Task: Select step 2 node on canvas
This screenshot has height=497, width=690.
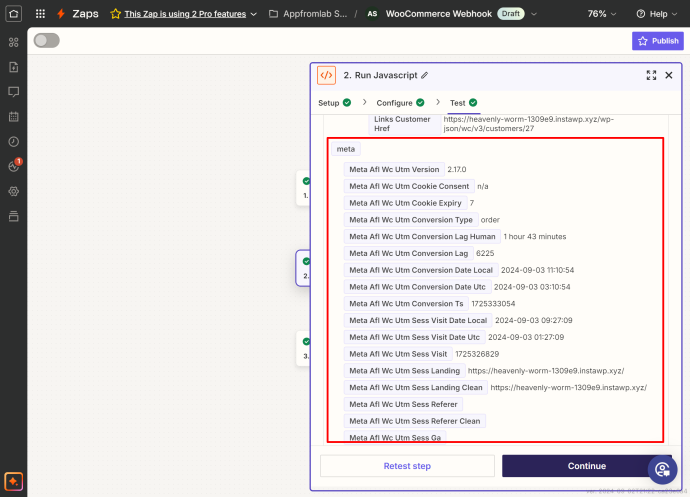Action: (304, 268)
